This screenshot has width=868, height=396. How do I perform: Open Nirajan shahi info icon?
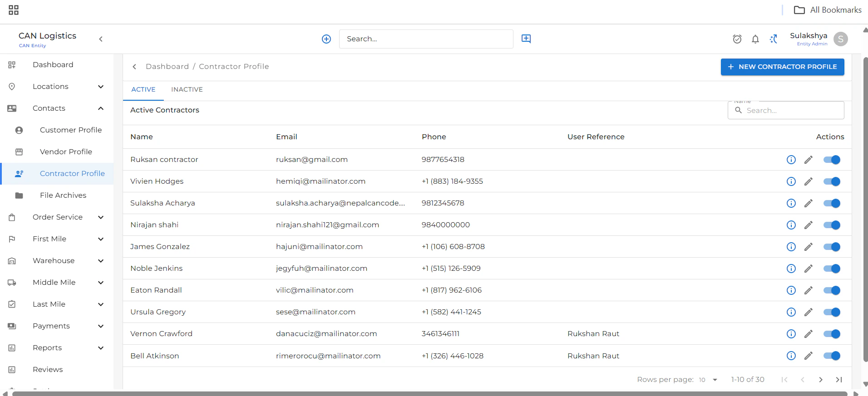click(x=791, y=225)
